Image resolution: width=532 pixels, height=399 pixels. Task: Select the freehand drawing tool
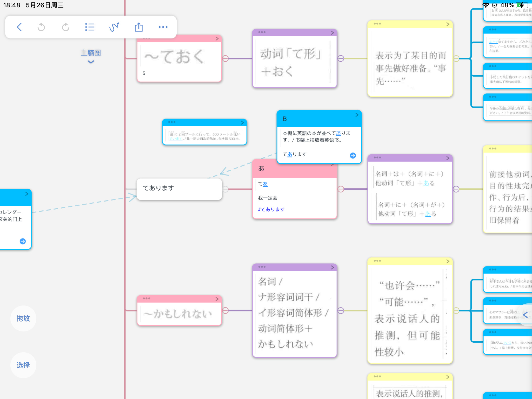click(x=114, y=27)
